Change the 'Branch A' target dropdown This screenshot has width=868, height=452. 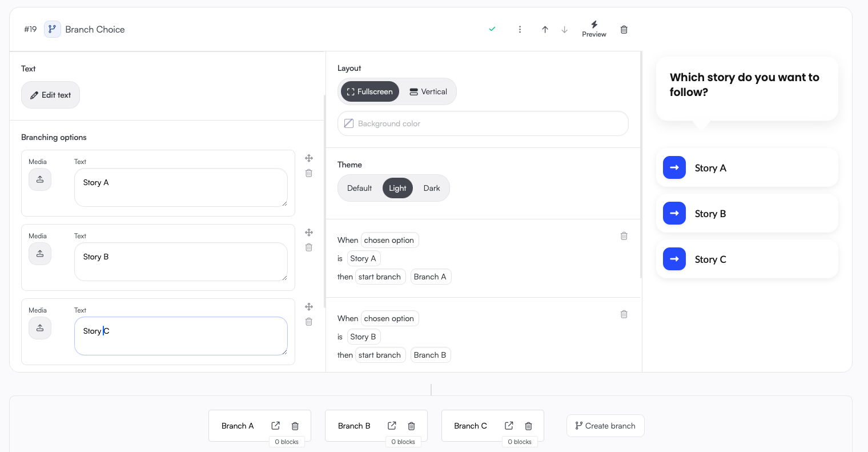(x=431, y=277)
